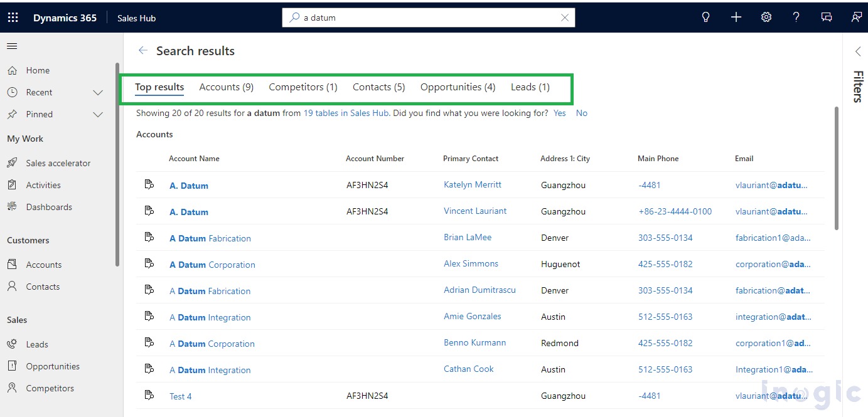Switch to the Leads (1) tab
The image size is (868, 417).
click(x=530, y=87)
